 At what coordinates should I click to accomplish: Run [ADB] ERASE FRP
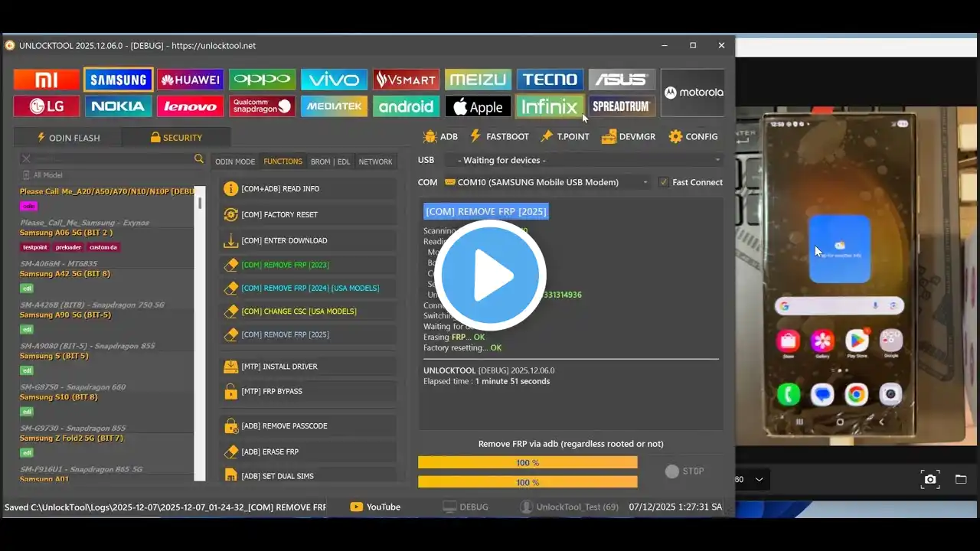click(308, 452)
